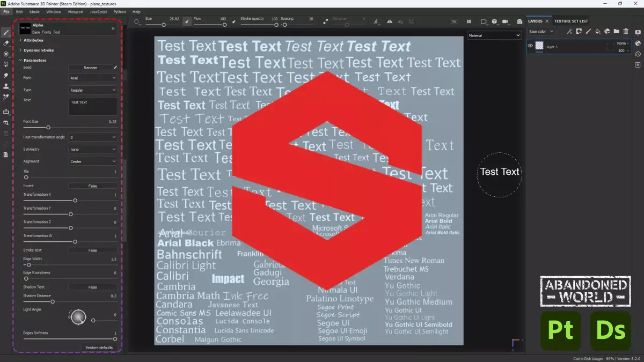Switch to Texture Set List tab

coord(571,21)
